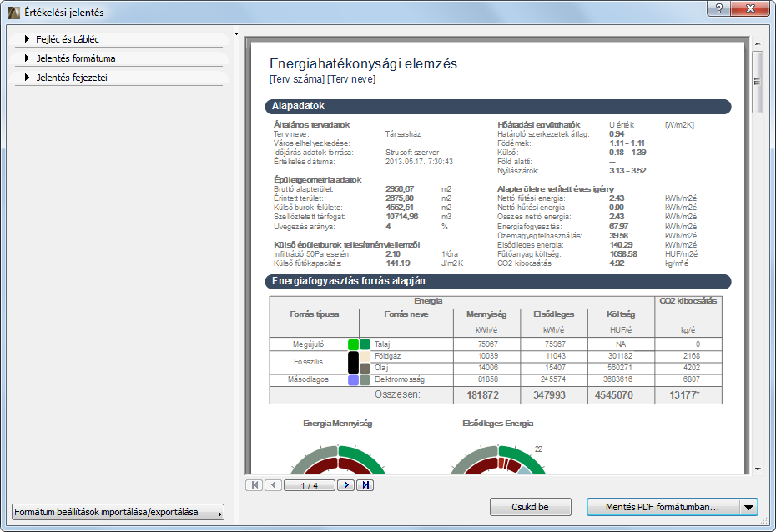Click Mentés PDF formátumban button
This screenshot has width=776, height=532.
pyautogui.click(x=663, y=507)
